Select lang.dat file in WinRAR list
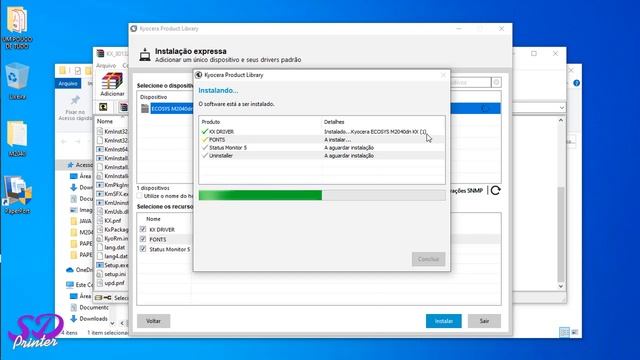 (x=115, y=247)
